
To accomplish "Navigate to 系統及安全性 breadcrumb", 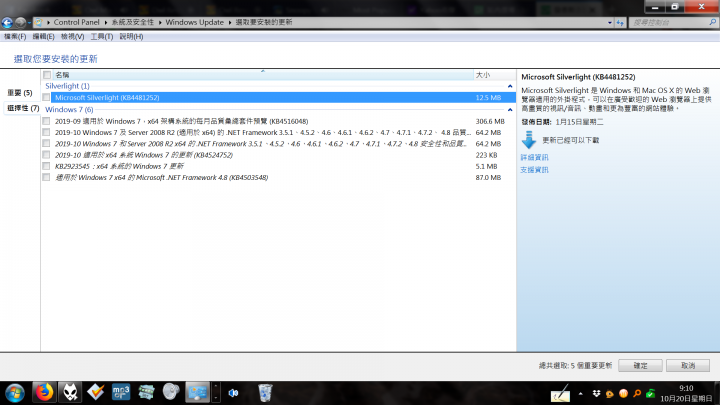I will [133, 22].
